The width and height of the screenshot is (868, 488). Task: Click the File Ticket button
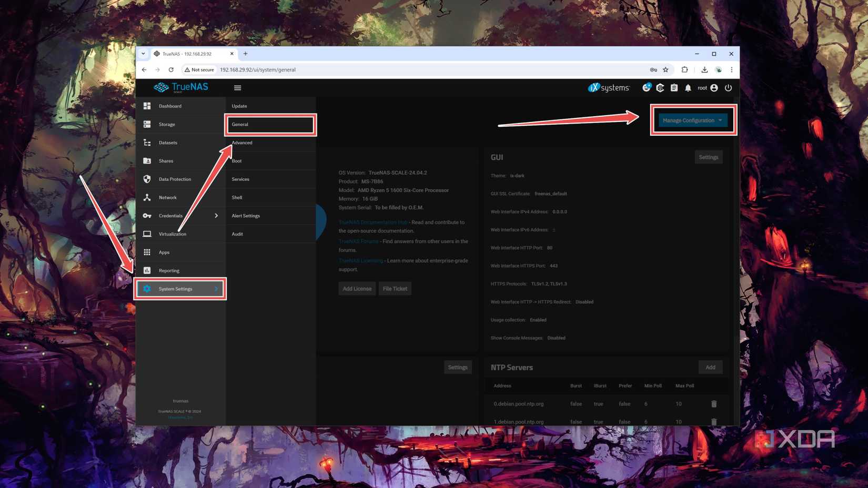[x=395, y=289]
